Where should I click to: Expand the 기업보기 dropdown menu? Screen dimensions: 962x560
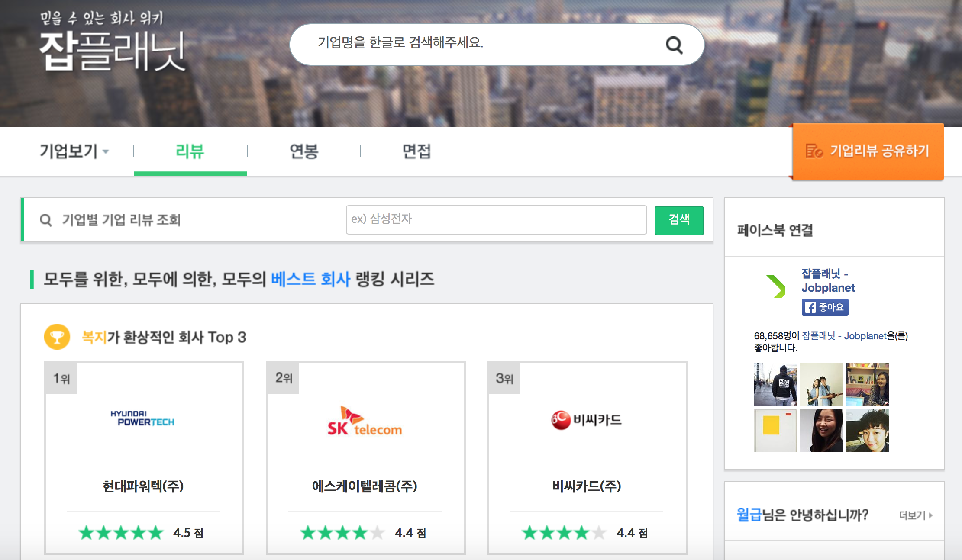74,151
